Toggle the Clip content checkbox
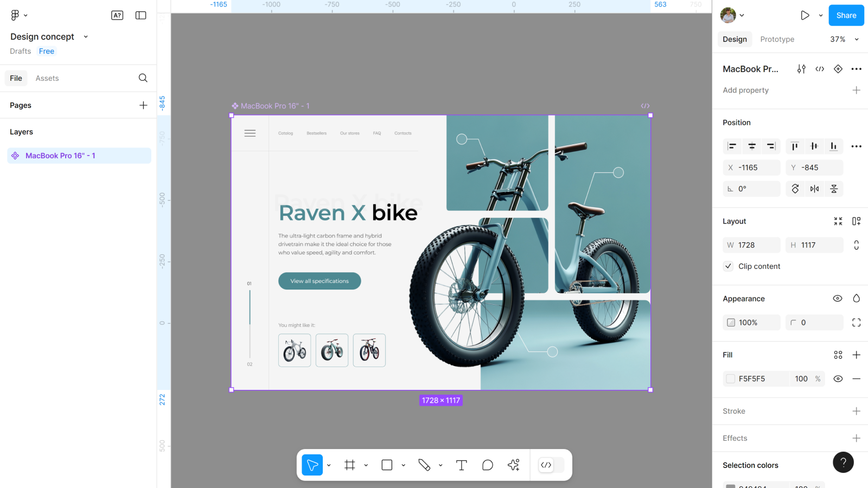868x488 pixels. [729, 266]
